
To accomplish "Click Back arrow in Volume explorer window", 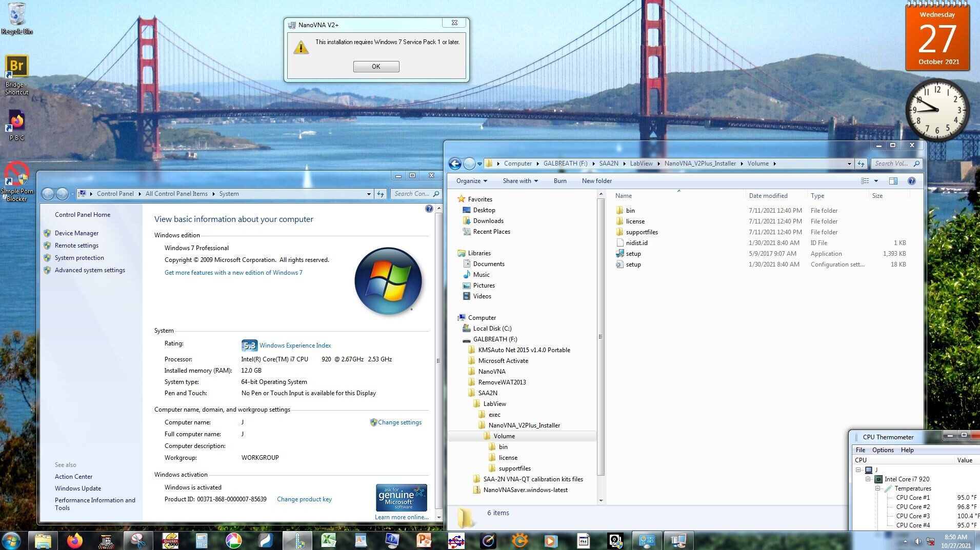I will 455,164.
